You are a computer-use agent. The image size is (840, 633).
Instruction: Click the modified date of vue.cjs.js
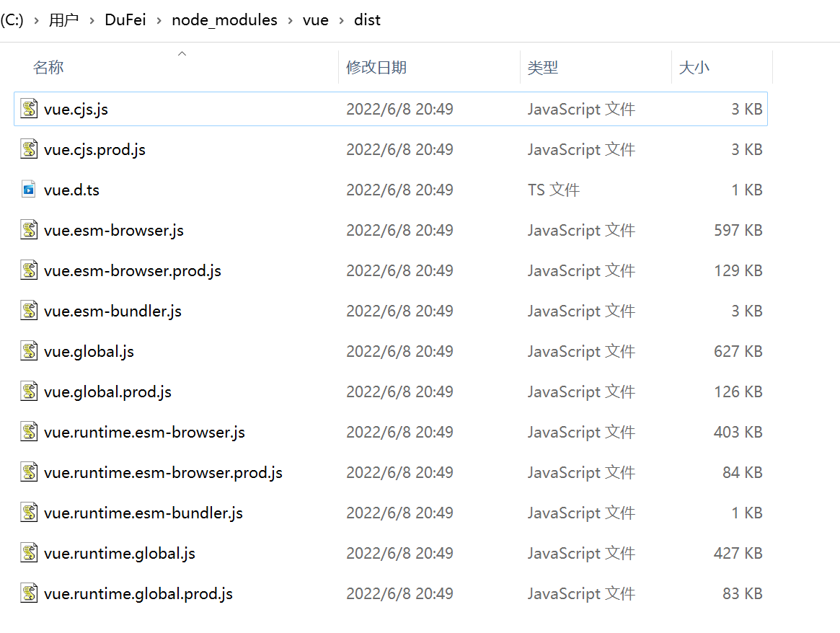[399, 110]
